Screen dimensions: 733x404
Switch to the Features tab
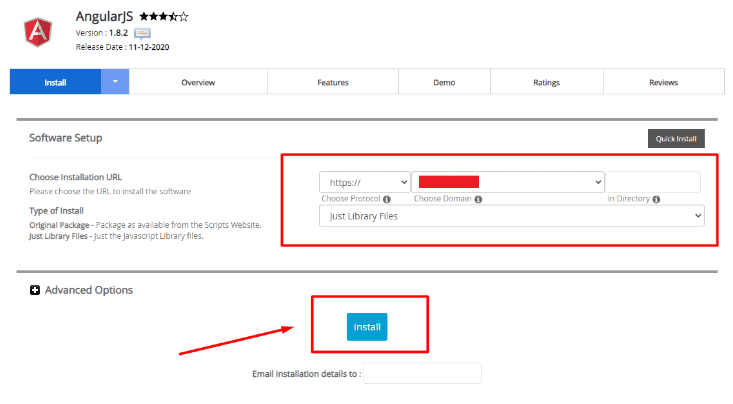pyautogui.click(x=333, y=82)
